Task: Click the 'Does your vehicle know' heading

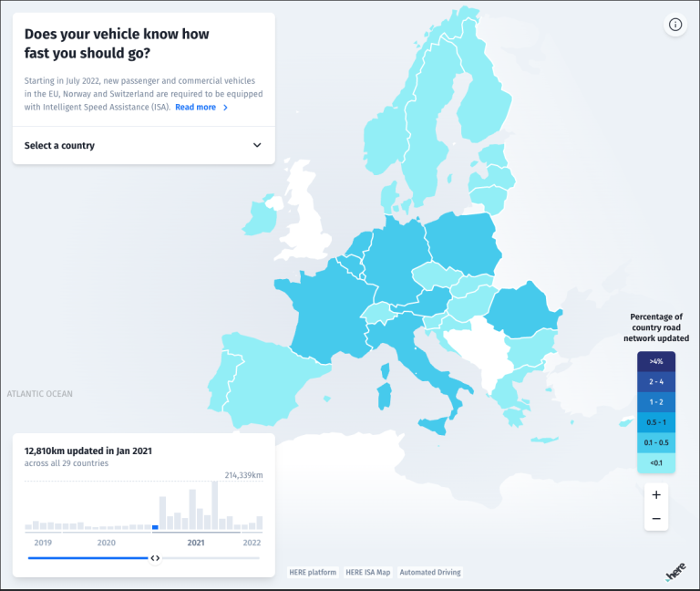Action: (x=117, y=44)
